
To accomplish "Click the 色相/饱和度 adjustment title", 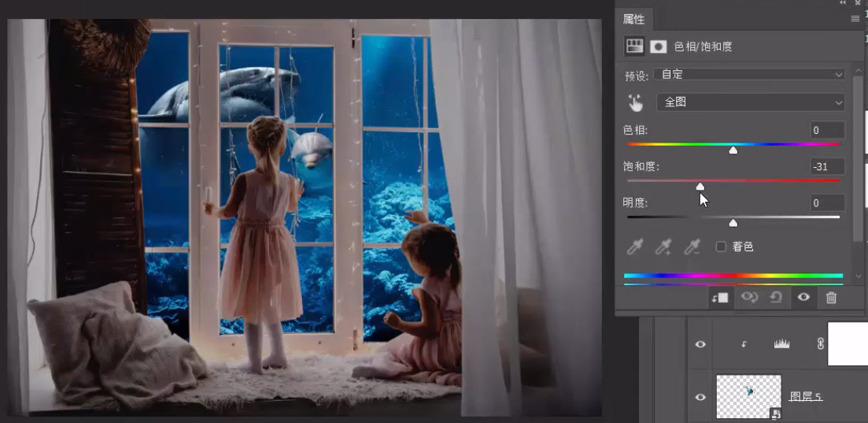I will click(x=703, y=47).
